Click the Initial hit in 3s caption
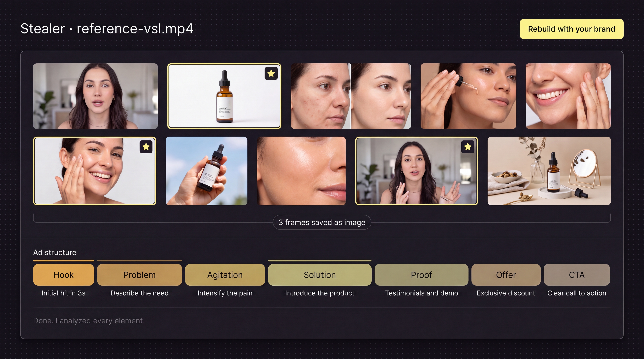 pyautogui.click(x=64, y=293)
